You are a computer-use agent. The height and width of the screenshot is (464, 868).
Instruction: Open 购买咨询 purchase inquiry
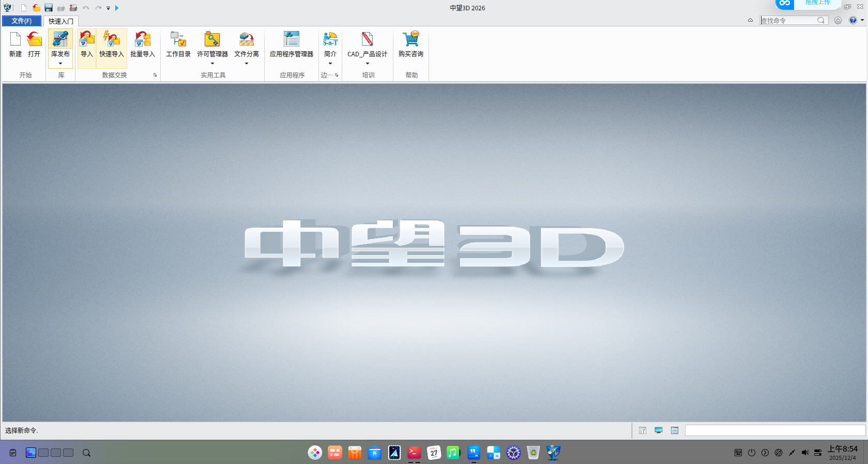tap(411, 44)
